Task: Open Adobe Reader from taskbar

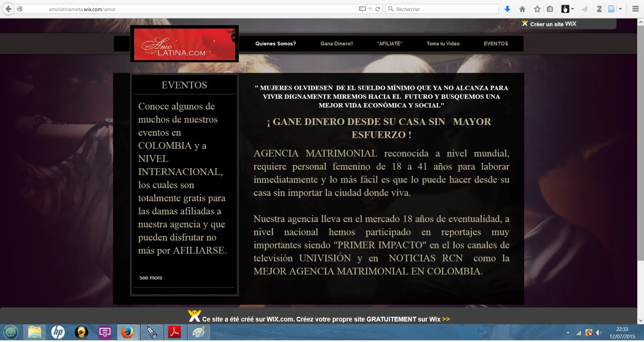Action: 175,332
